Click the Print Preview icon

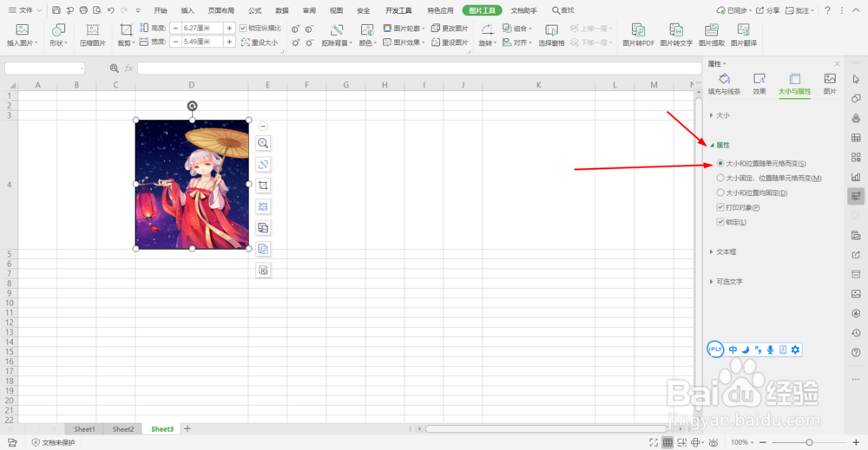coord(97,10)
